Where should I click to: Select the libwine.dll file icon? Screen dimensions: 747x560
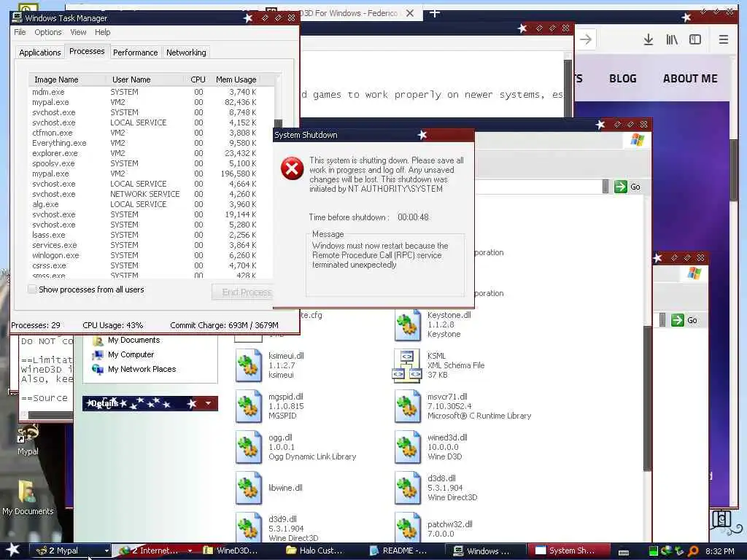pyautogui.click(x=249, y=488)
